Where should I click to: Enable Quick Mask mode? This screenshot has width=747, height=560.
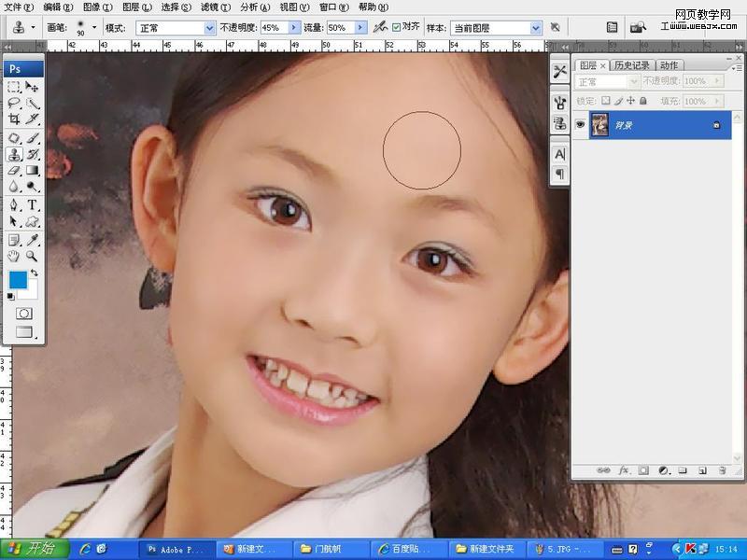(x=23, y=314)
